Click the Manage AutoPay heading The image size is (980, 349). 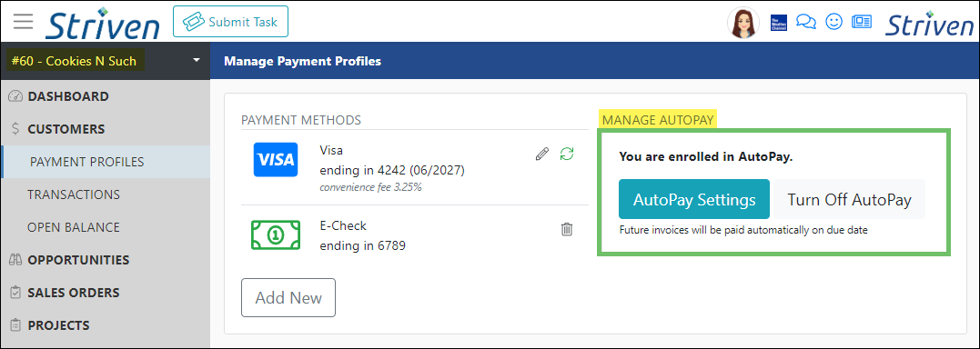(x=658, y=120)
